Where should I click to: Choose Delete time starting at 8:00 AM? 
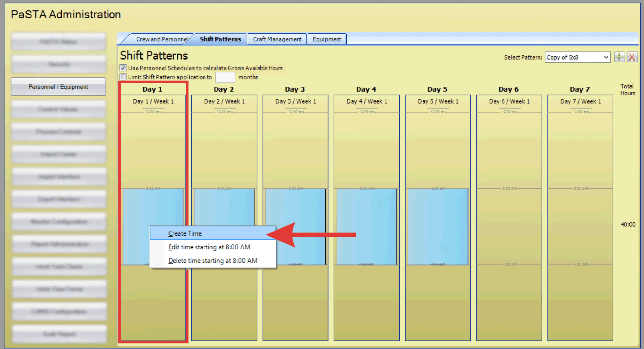click(x=213, y=260)
